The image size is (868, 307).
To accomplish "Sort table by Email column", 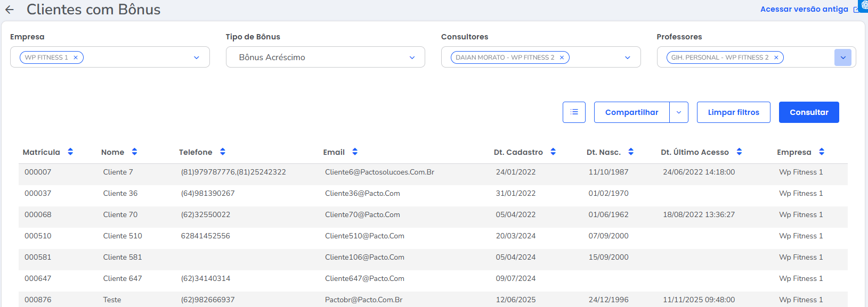I will (x=355, y=152).
